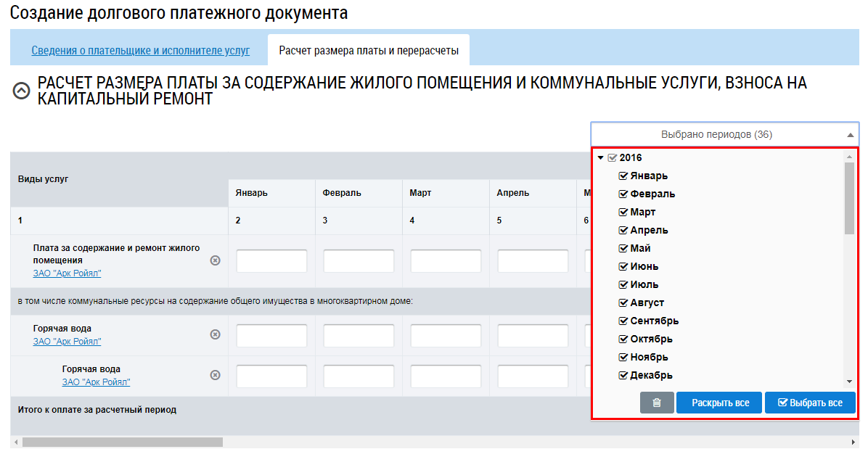
Task: Uncheck the Январь checkbox
Action: coord(623,176)
